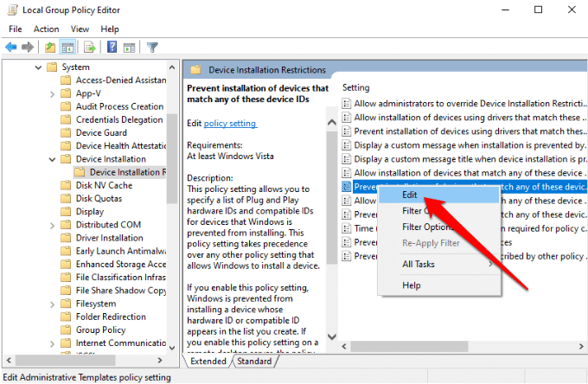The image size is (588, 384).
Task: Select 'Allow installation of devices that match any' setting
Action: point(470,173)
